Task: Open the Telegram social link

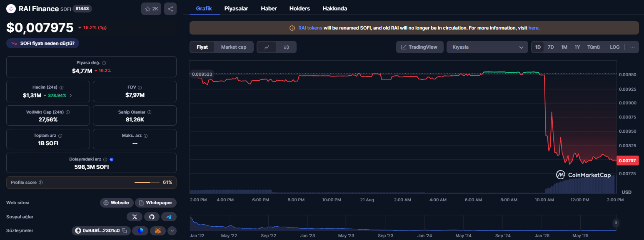Action: pyautogui.click(x=169, y=217)
